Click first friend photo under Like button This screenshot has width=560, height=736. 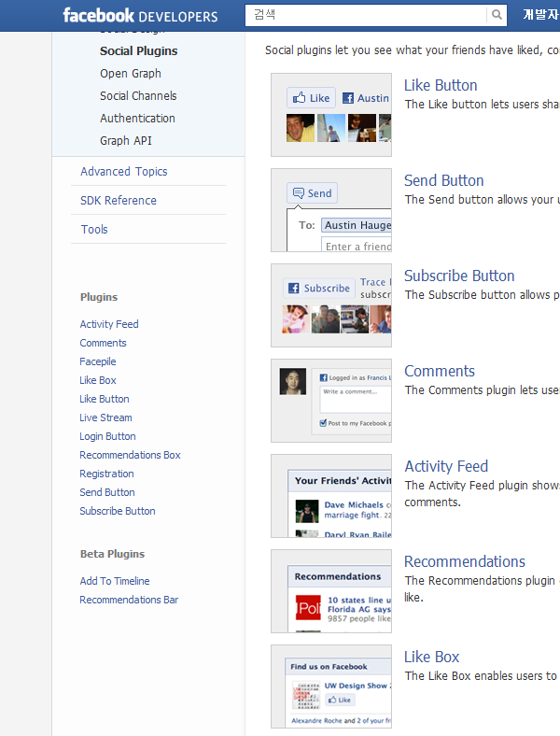301,128
